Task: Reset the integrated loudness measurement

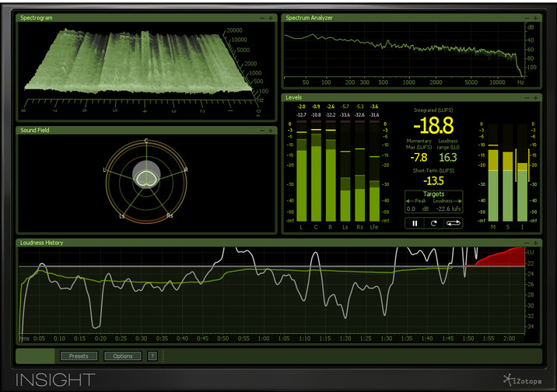Action: click(x=433, y=223)
